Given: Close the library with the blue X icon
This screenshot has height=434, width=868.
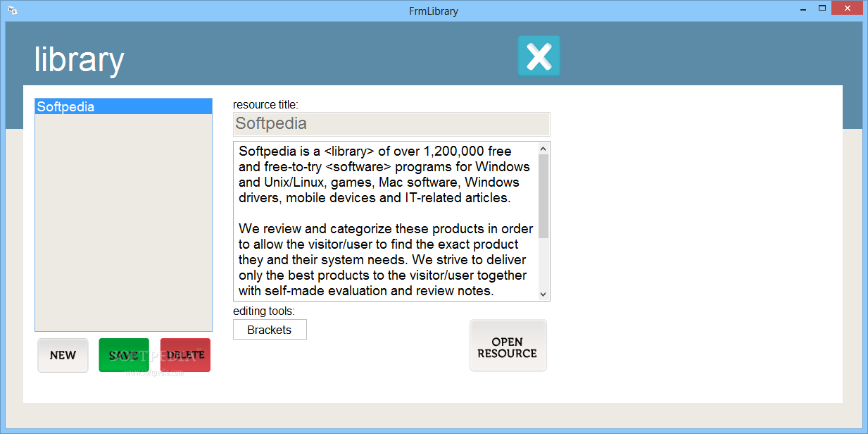Looking at the screenshot, I should click(539, 56).
